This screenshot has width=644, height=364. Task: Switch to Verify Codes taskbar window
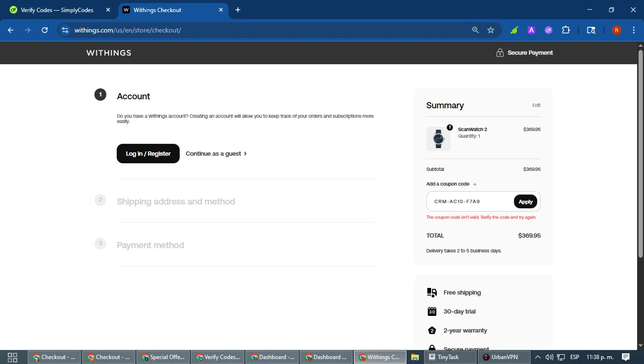[218, 357]
